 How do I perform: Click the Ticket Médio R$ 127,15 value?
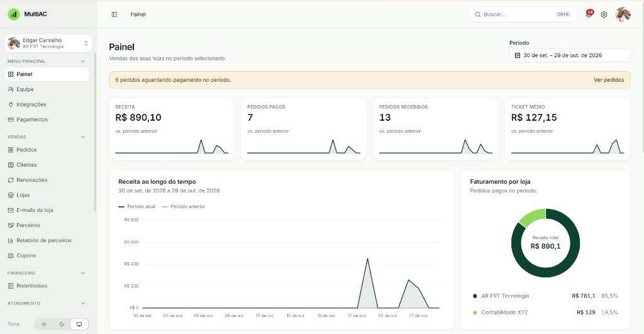534,118
